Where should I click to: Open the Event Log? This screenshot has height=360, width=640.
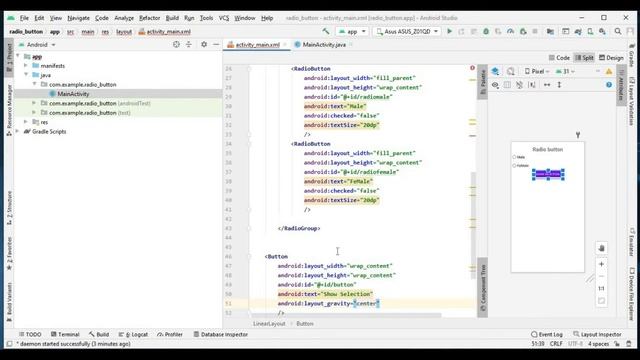tap(547, 334)
